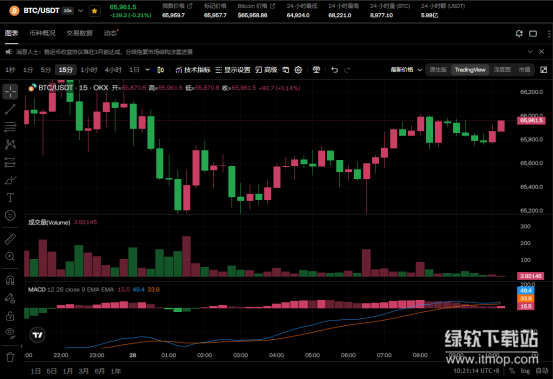Open the more options vertical dots

tap(549, 33)
